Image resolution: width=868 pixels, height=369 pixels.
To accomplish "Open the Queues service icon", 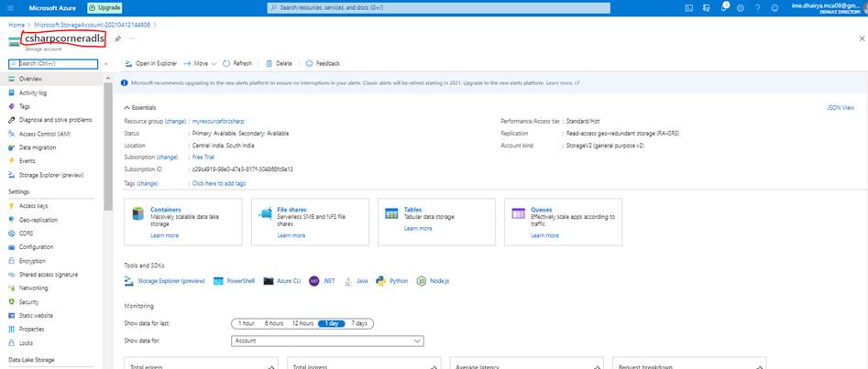I will tap(518, 213).
